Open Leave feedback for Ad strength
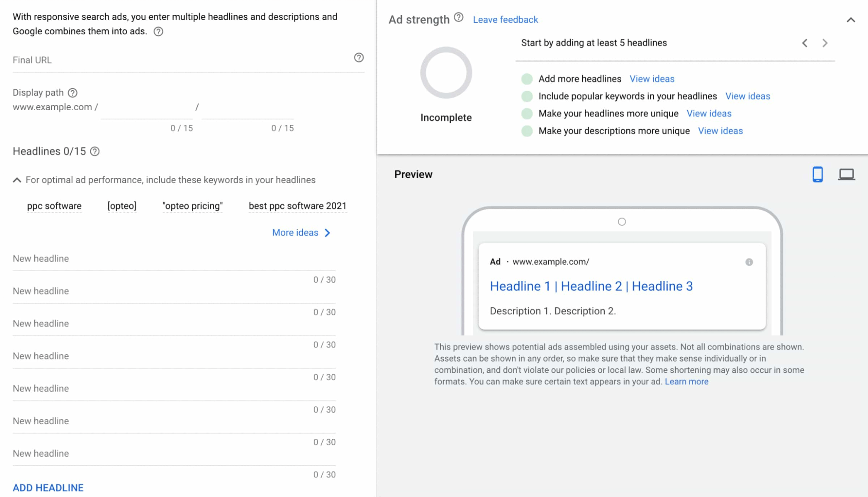 pyautogui.click(x=505, y=20)
